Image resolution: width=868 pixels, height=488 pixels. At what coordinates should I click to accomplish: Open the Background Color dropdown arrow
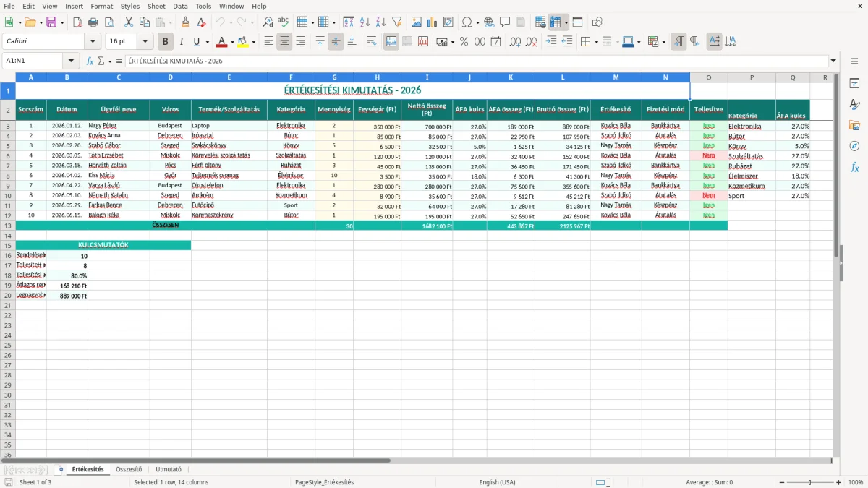[253, 42]
